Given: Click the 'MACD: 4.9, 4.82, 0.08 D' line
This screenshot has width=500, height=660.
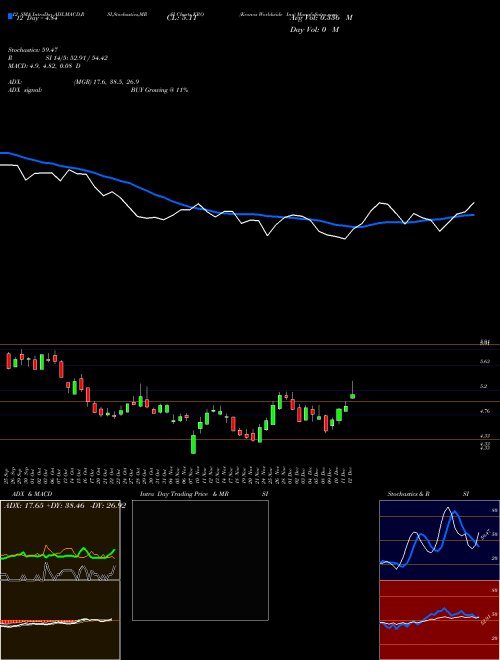Looking at the screenshot, I should [x=45, y=66].
